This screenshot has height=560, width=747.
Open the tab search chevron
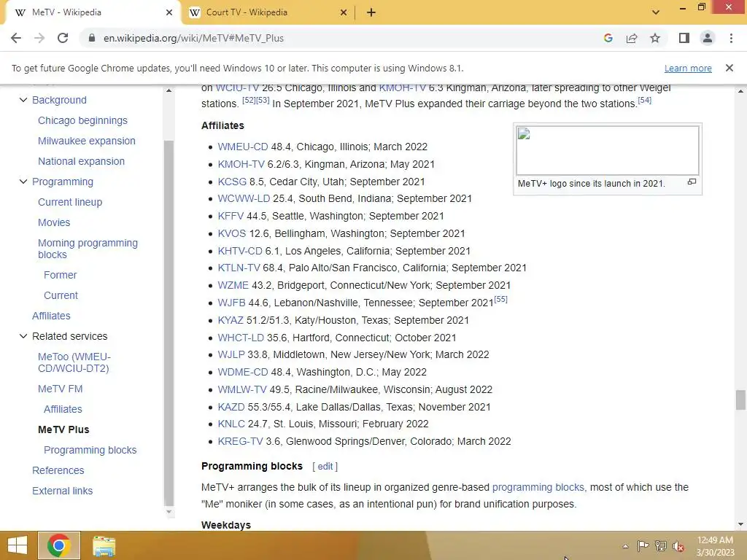(656, 12)
